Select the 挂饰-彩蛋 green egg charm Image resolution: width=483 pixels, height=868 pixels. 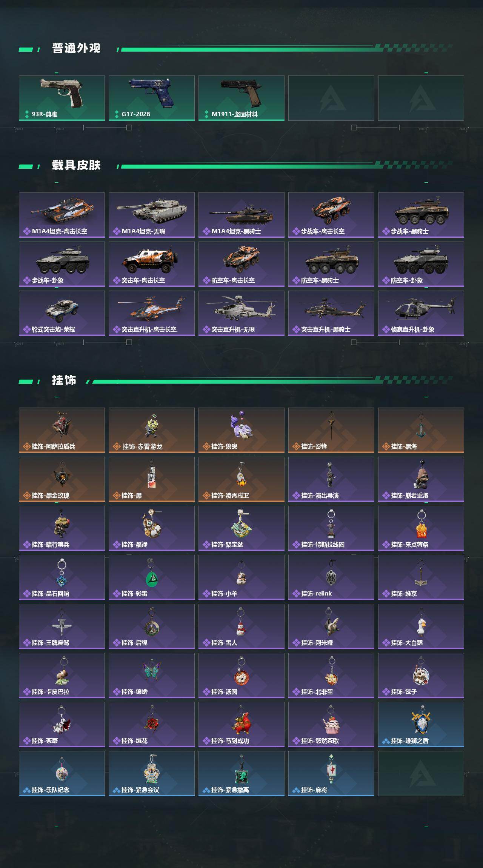(152, 577)
